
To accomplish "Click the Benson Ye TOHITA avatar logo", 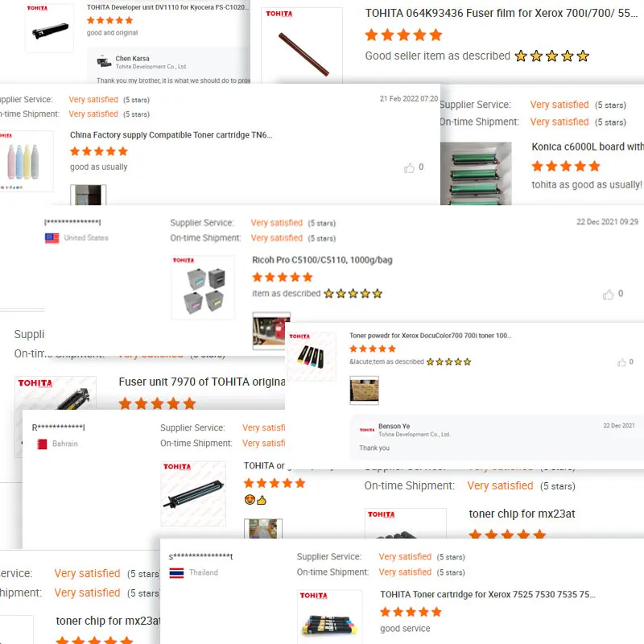I will 367,430.
